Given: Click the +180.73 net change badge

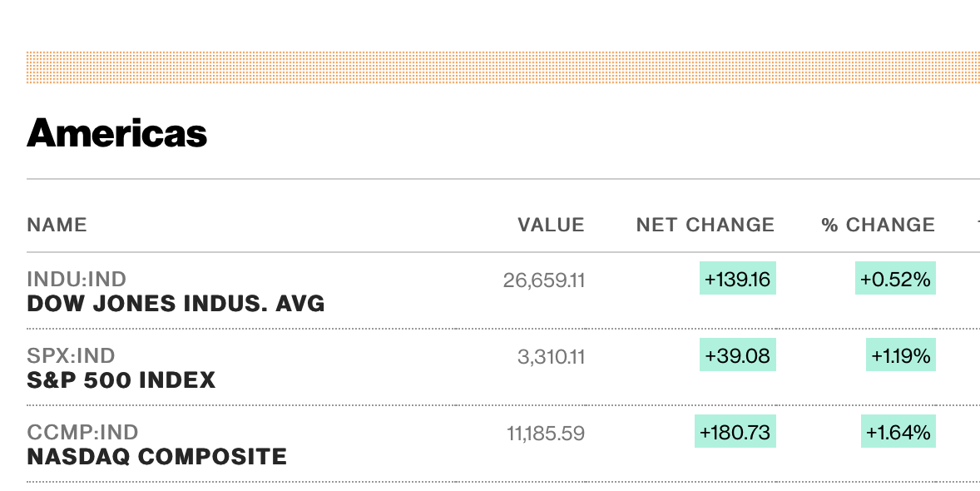Looking at the screenshot, I should click(735, 431).
